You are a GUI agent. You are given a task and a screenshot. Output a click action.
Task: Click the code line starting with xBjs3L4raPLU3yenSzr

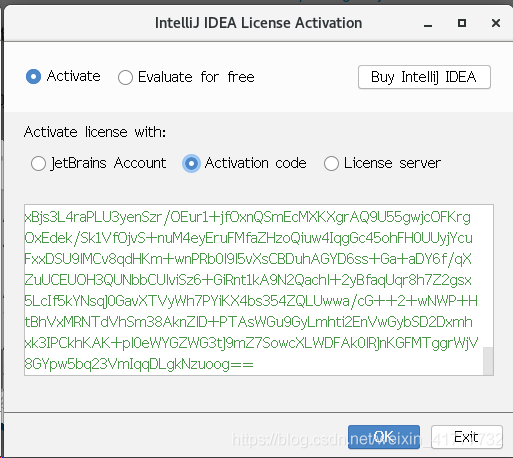point(247,217)
